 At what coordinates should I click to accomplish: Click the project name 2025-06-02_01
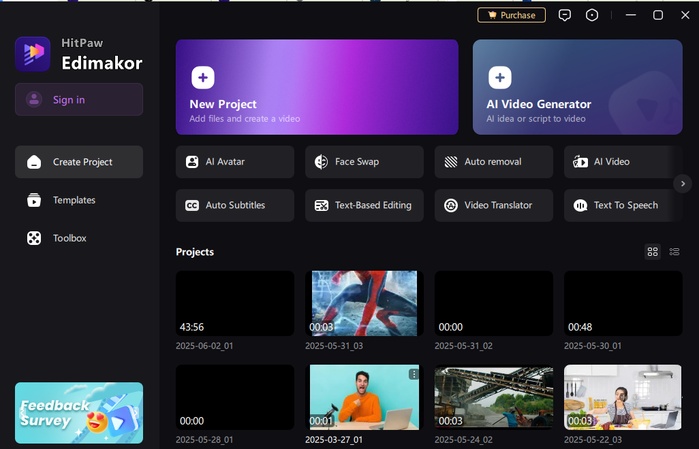click(x=204, y=346)
